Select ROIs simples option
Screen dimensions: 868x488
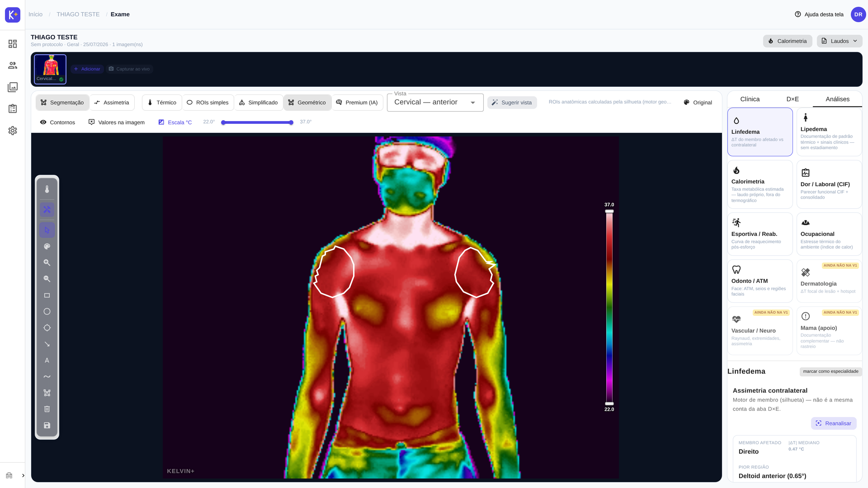[208, 103]
